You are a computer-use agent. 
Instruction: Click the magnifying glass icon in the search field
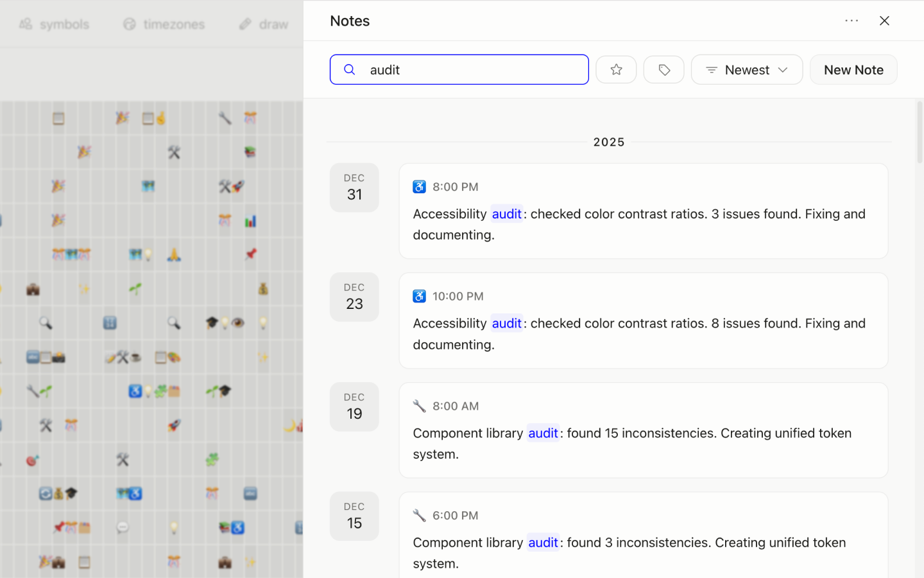click(x=349, y=69)
